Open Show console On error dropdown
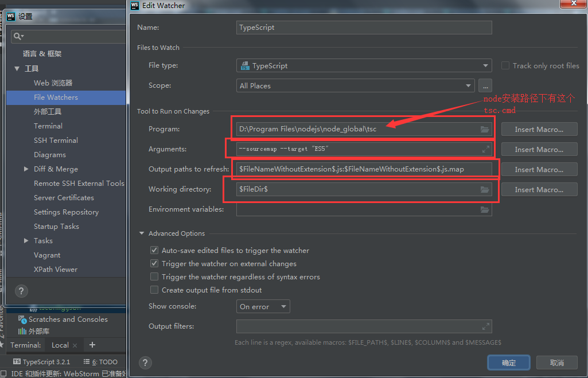Viewport: 588px width, 378px height. [x=263, y=306]
